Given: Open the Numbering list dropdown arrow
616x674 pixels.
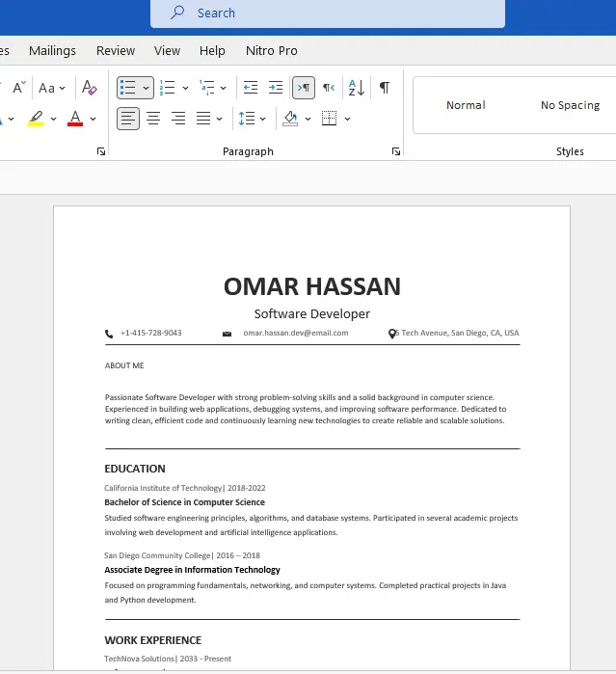Looking at the screenshot, I should coord(184,88).
